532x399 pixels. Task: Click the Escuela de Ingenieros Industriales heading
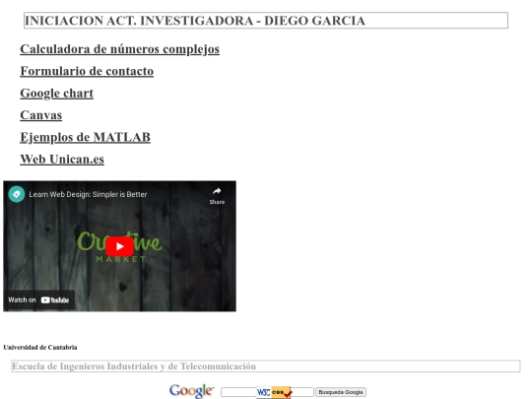[x=266, y=366]
